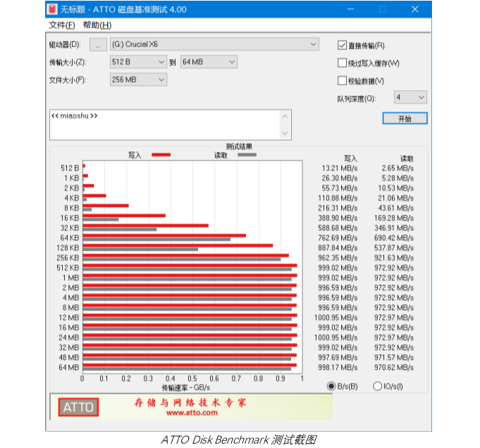Click the 887.84 MB/s write result

pos(338,248)
